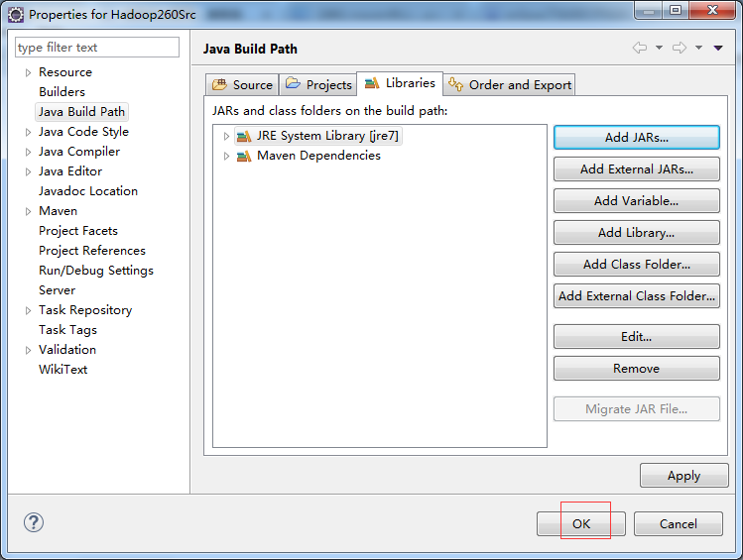The height and width of the screenshot is (560, 743).
Task: Expand the JRE System Library node
Action: 226,137
